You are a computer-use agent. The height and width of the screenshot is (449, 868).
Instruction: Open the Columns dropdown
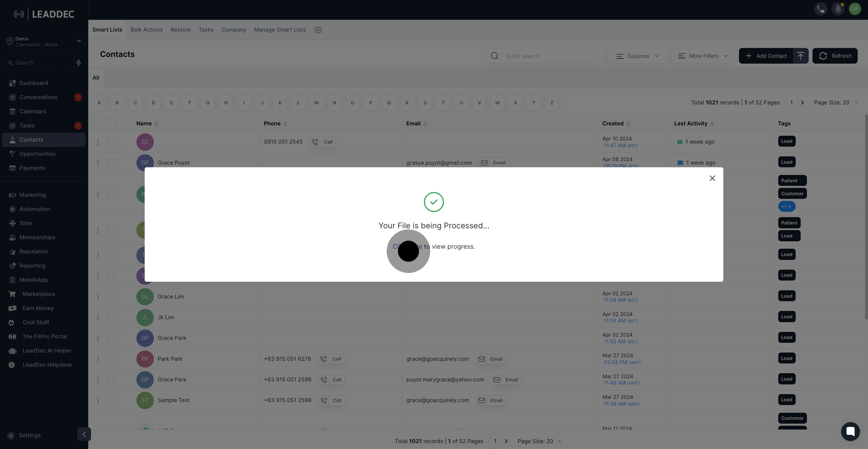637,56
